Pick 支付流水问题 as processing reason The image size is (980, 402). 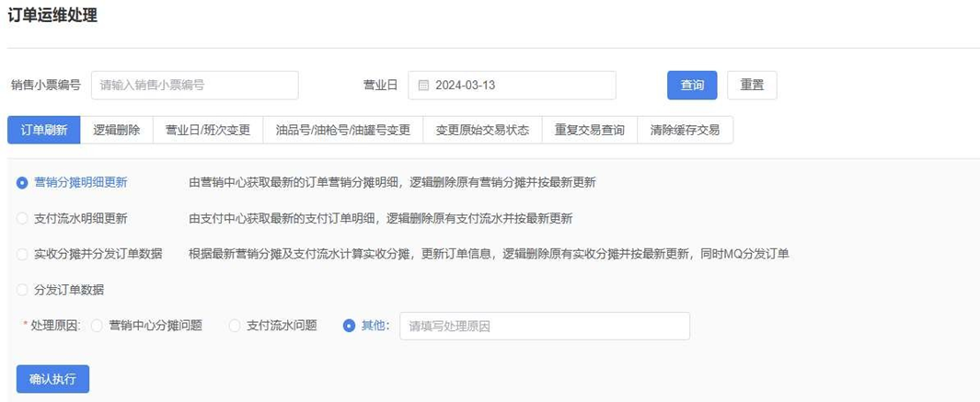(x=235, y=326)
